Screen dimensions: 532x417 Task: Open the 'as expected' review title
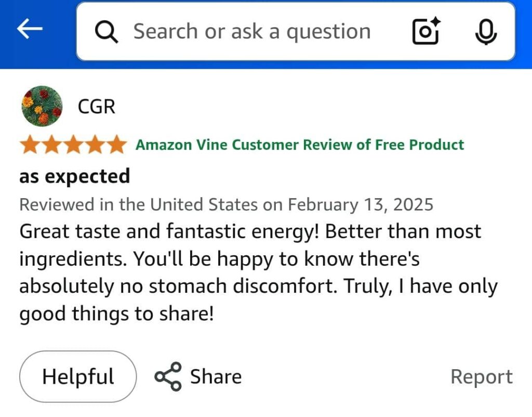[x=75, y=176]
